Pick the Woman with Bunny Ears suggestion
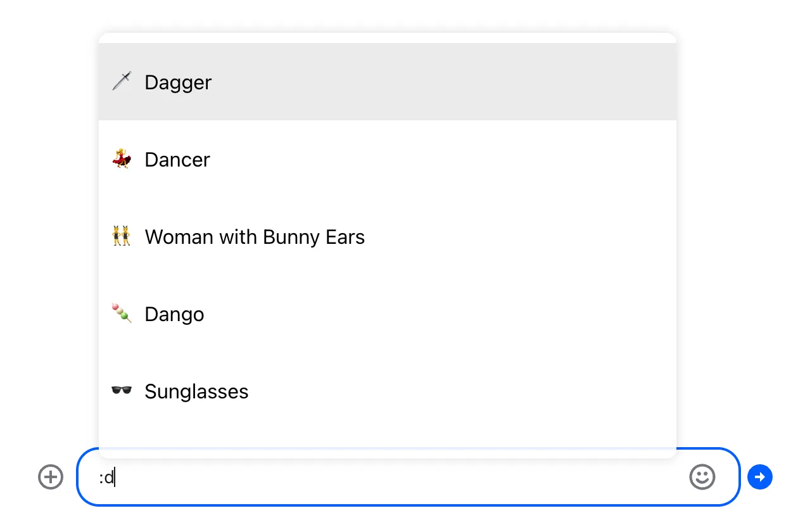This screenshot has width=798, height=532. pos(255,237)
